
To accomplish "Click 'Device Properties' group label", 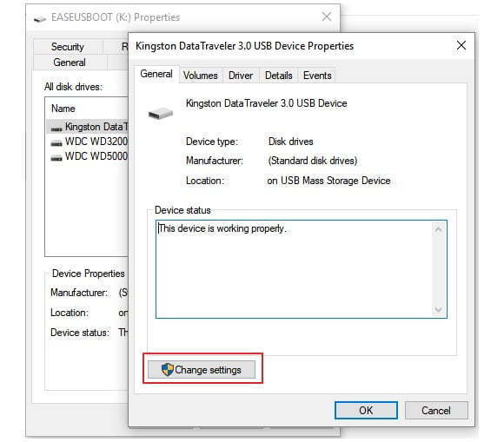I will [x=89, y=274].
